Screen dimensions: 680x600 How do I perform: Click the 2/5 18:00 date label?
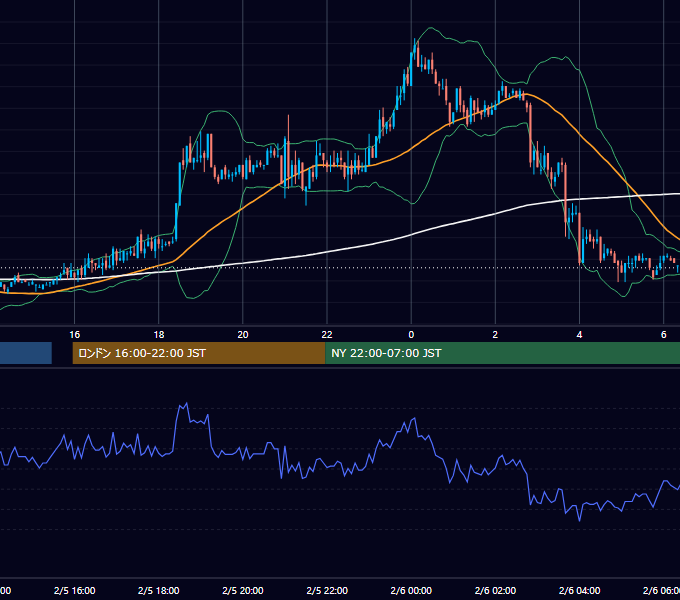[159, 590]
